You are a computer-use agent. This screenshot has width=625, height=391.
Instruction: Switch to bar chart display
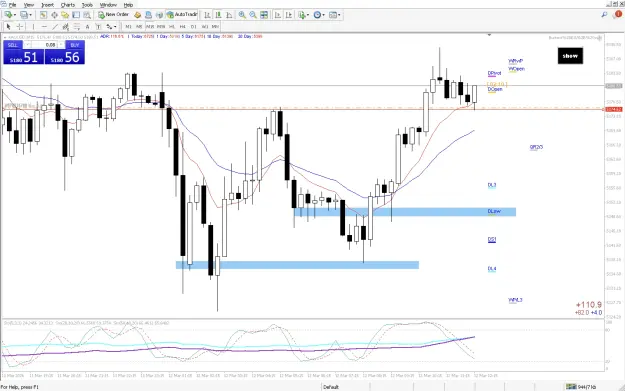point(207,15)
